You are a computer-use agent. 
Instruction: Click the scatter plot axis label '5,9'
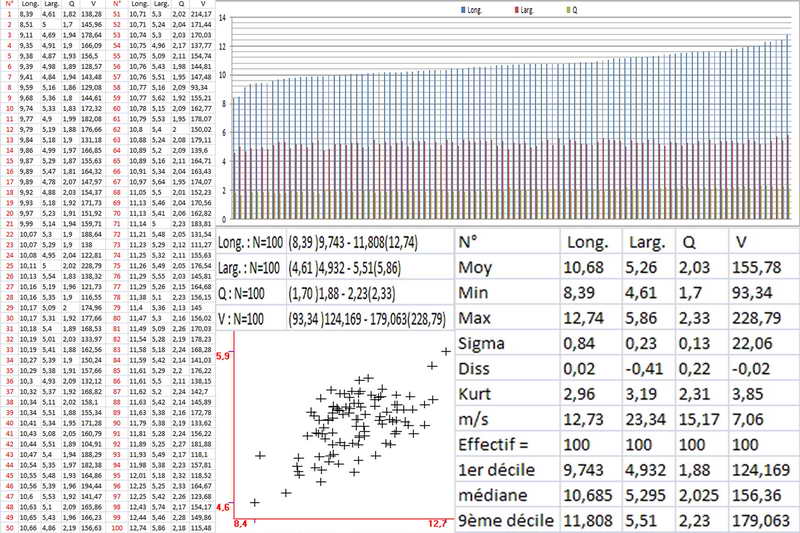(223, 356)
